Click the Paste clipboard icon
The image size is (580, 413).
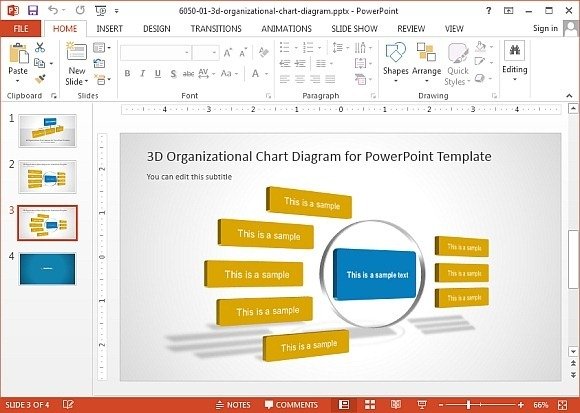click(18, 54)
